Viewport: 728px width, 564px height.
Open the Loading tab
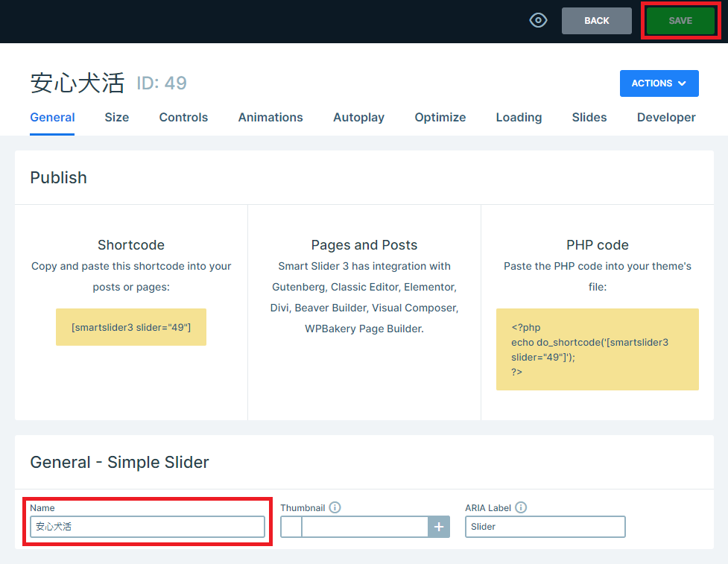(519, 117)
